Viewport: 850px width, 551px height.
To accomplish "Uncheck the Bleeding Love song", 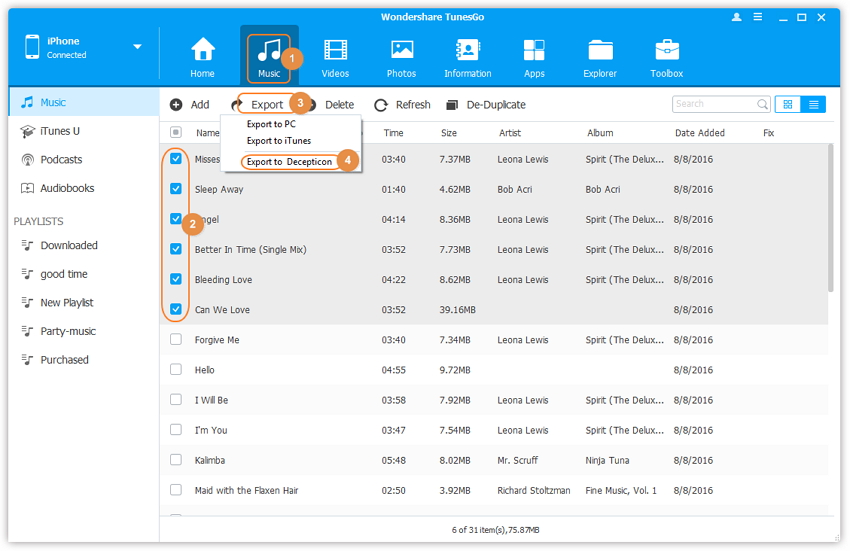I will click(x=176, y=279).
